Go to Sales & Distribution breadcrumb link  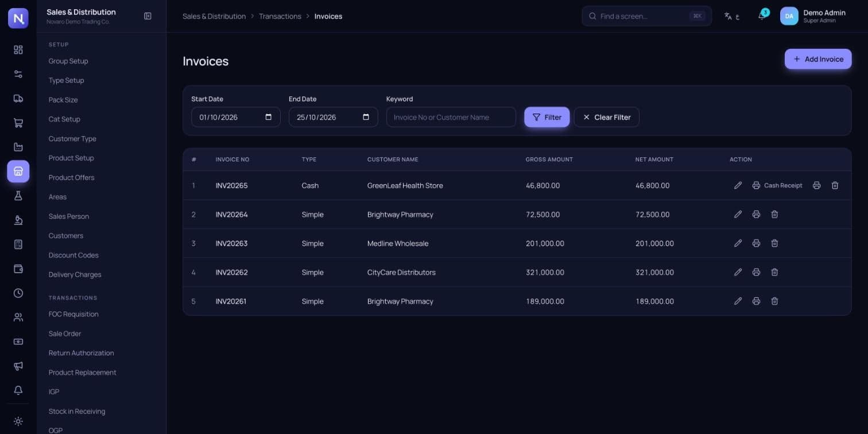click(214, 16)
